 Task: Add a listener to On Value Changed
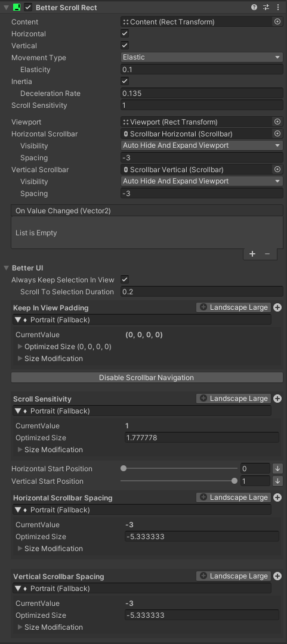click(x=252, y=254)
